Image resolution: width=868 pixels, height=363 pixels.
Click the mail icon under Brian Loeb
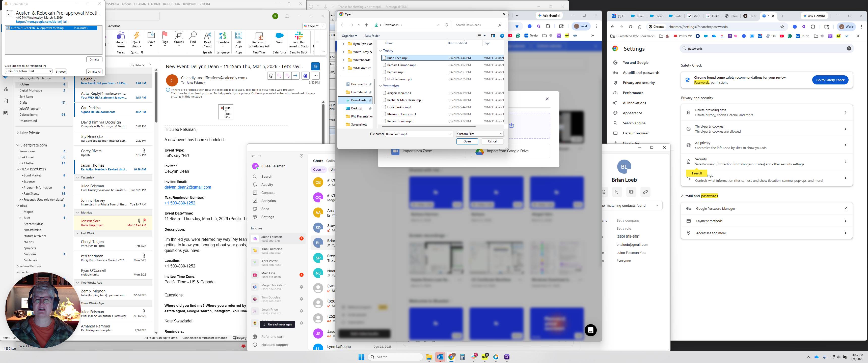pos(631,192)
